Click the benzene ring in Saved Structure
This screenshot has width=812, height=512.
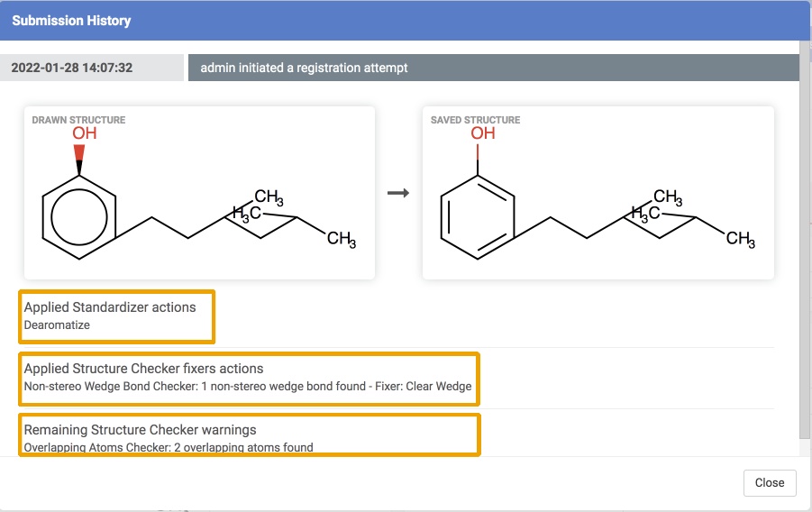[x=477, y=217]
